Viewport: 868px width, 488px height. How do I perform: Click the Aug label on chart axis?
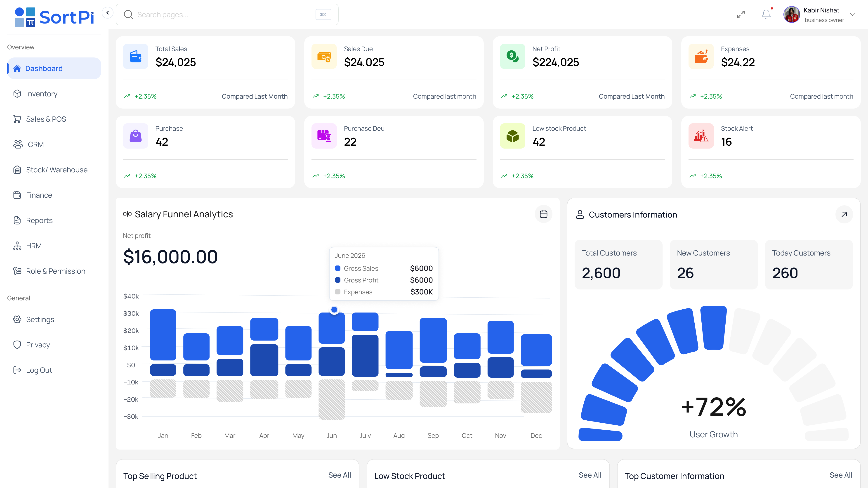[399, 436]
